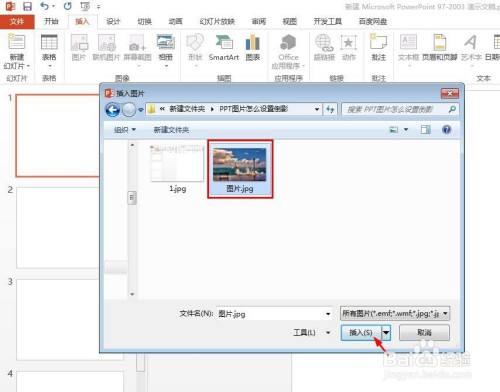
Task: Click the file name input field
Action: click(x=270, y=314)
